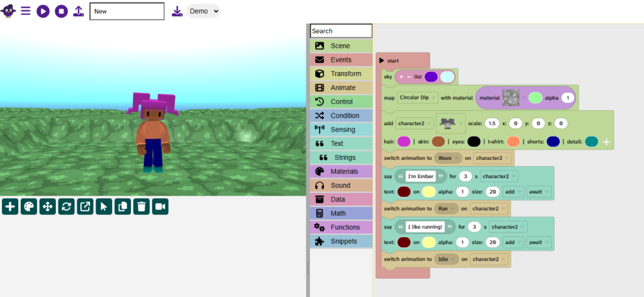Viewport: 644px width, 297px height.
Task: Open the Circular Dip map dropdown
Action: click(418, 98)
